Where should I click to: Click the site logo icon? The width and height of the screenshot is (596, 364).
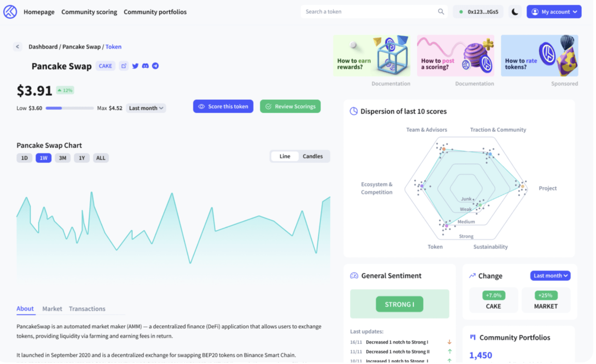tap(10, 12)
